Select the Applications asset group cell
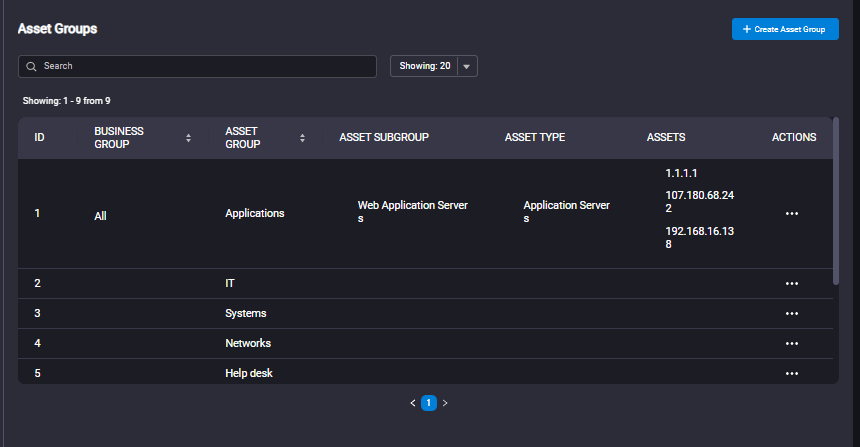The height and width of the screenshot is (447, 860). point(254,213)
